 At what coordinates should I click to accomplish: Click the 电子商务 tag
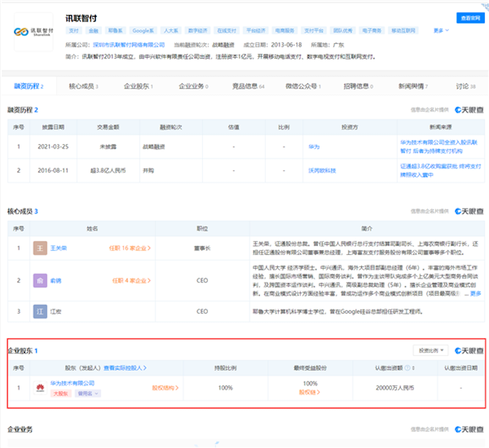[x=372, y=31]
